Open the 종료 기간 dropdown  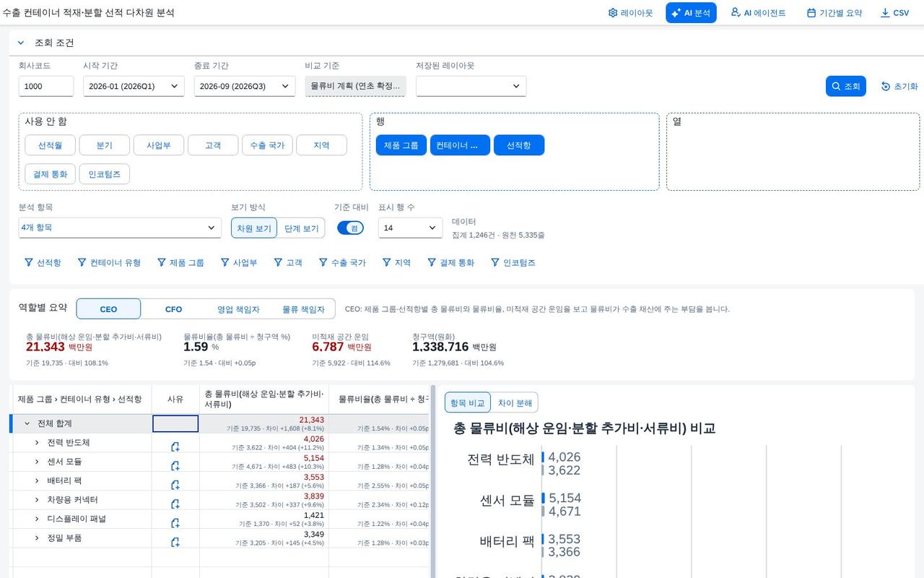coord(245,86)
